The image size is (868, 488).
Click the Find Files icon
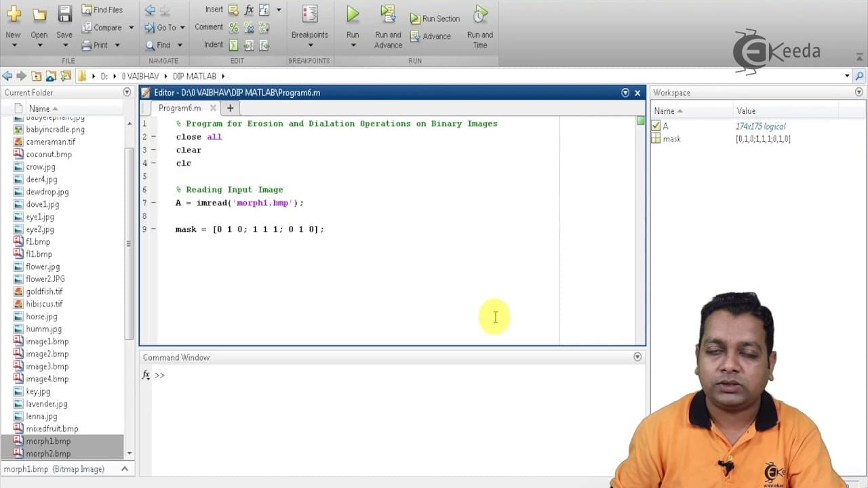click(87, 9)
